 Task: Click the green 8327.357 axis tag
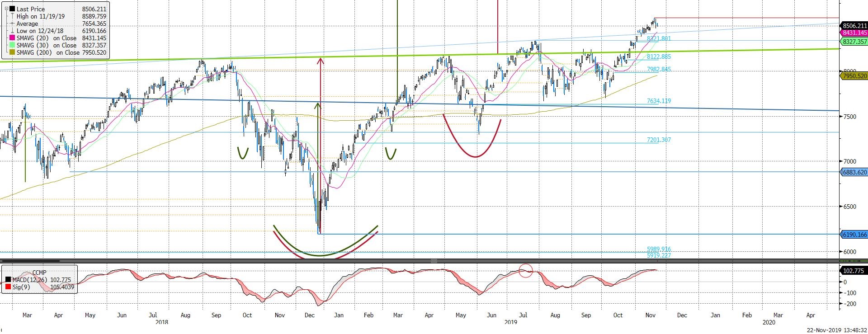tap(854, 42)
